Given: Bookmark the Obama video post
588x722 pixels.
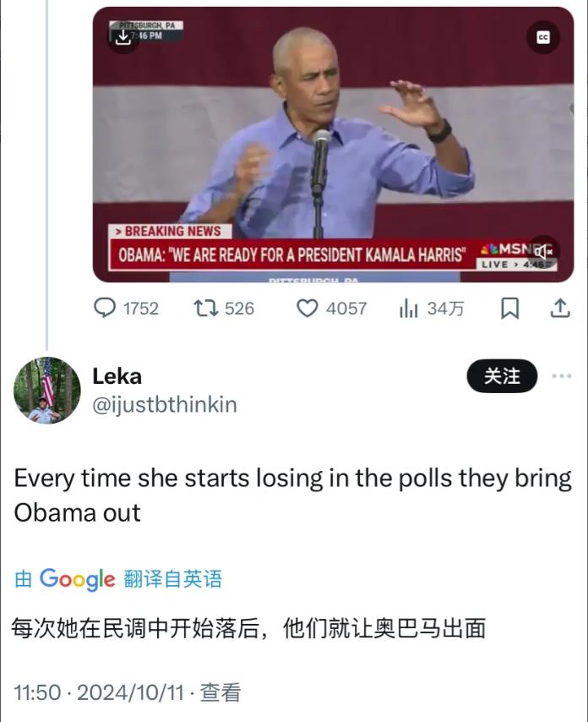Looking at the screenshot, I should coord(509,309).
